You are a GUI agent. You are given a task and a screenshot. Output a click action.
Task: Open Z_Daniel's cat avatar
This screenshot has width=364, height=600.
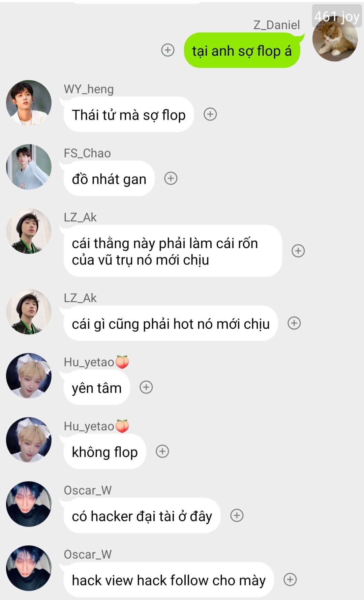tap(335, 38)
